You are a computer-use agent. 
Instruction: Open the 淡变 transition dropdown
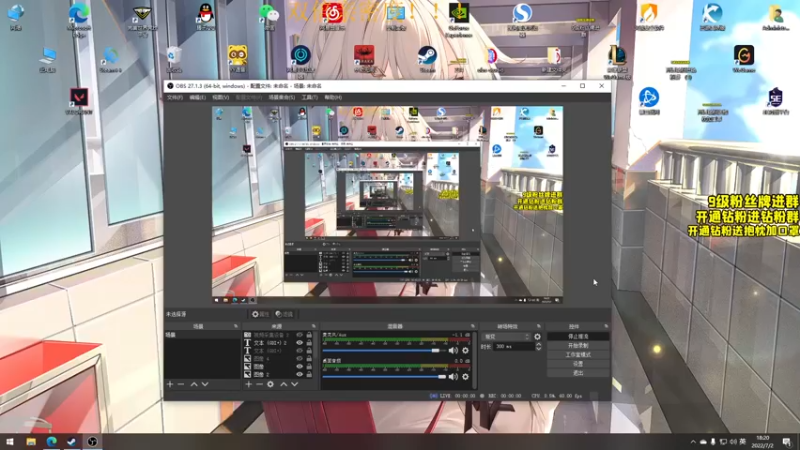506,337
